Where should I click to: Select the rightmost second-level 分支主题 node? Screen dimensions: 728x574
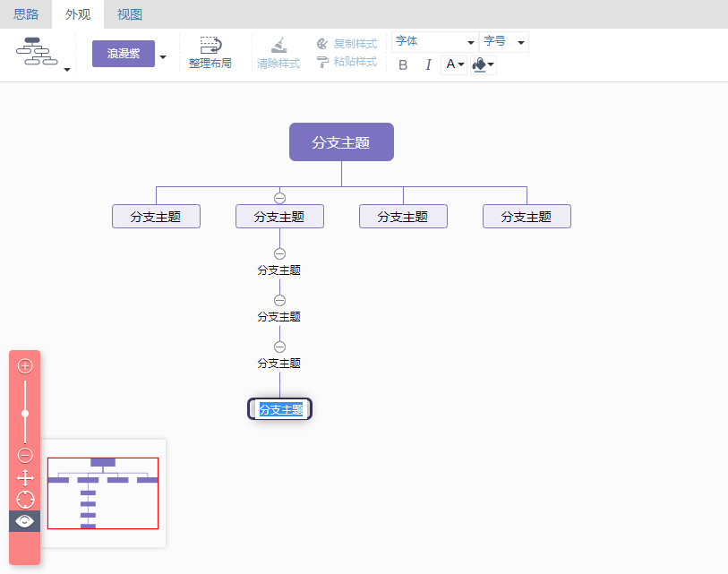coord(527,217)
